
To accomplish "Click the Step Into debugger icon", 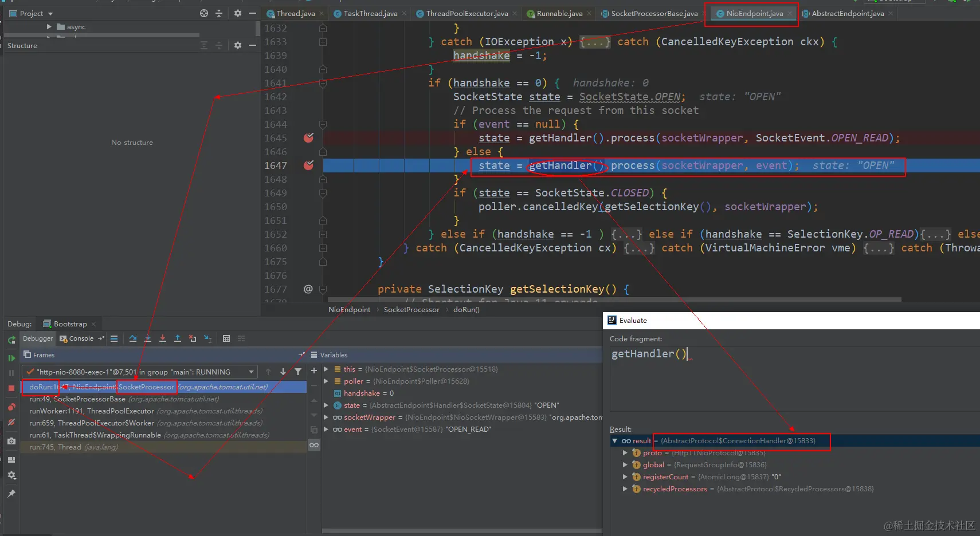I will coord(148,339).
